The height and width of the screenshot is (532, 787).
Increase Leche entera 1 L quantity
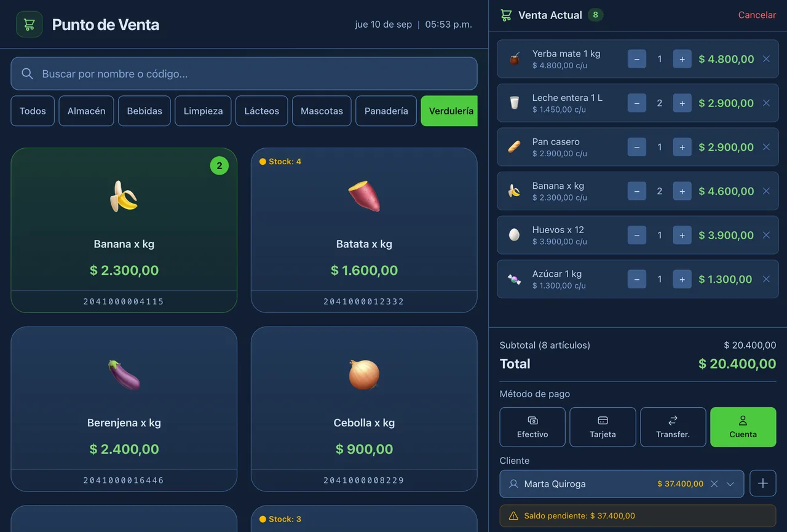coord(682,103)
